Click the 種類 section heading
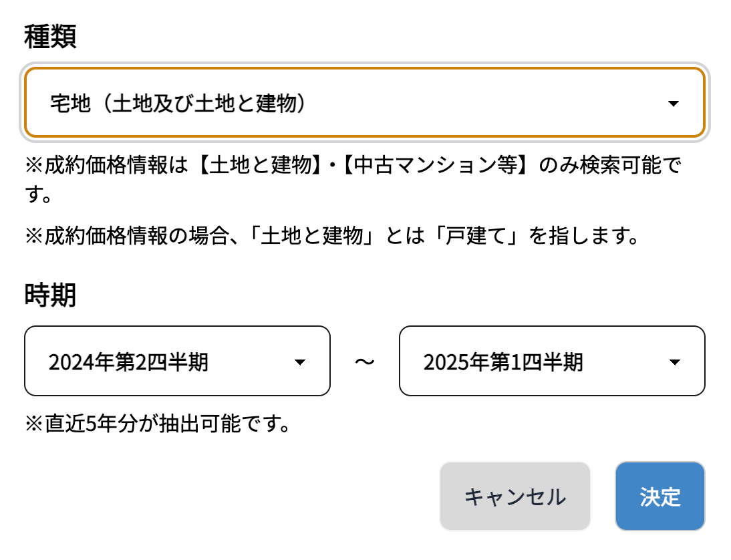The height and width of the screenshot is (560, 731). pyautogui.click(x=50, y=37)
